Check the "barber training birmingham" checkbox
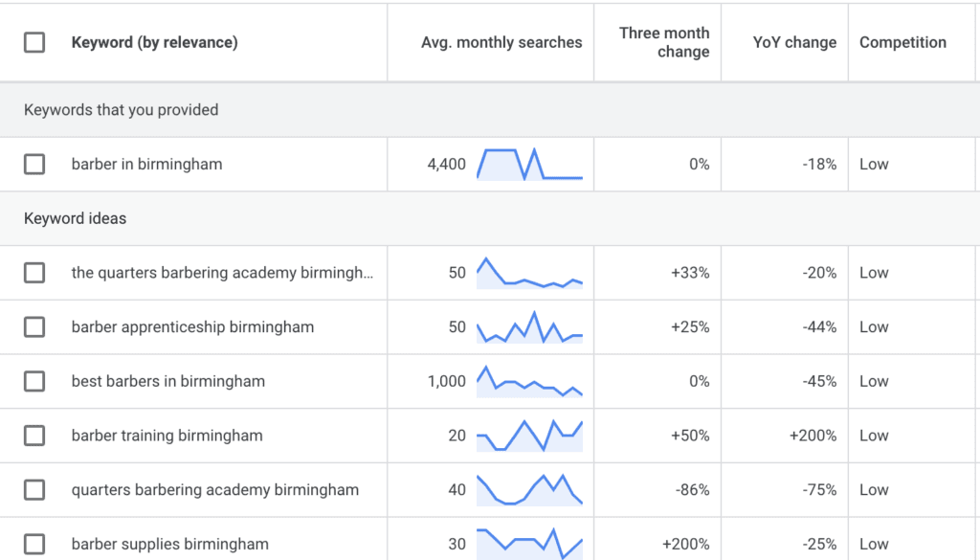The width and height of the screenshot is (980, 560). click(x=34, y=436)
